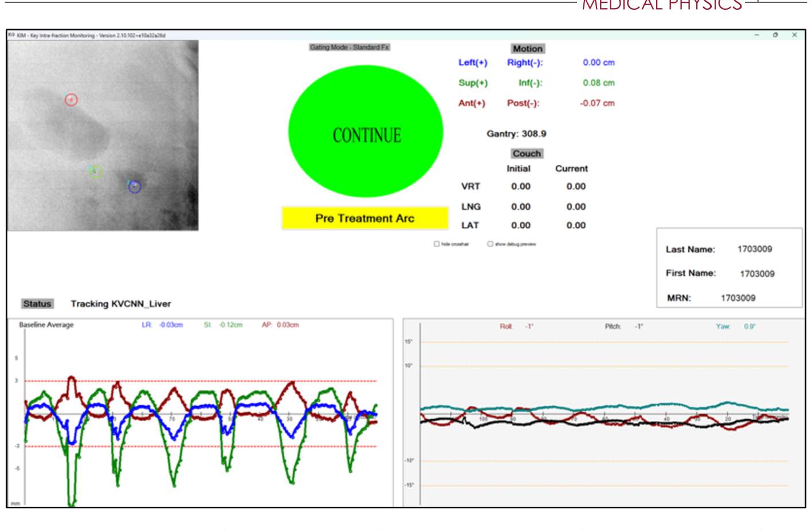The height and width of the screenshot is (530, 812).
Task: Select the green marker circle on x-ray
Action: 96,171
